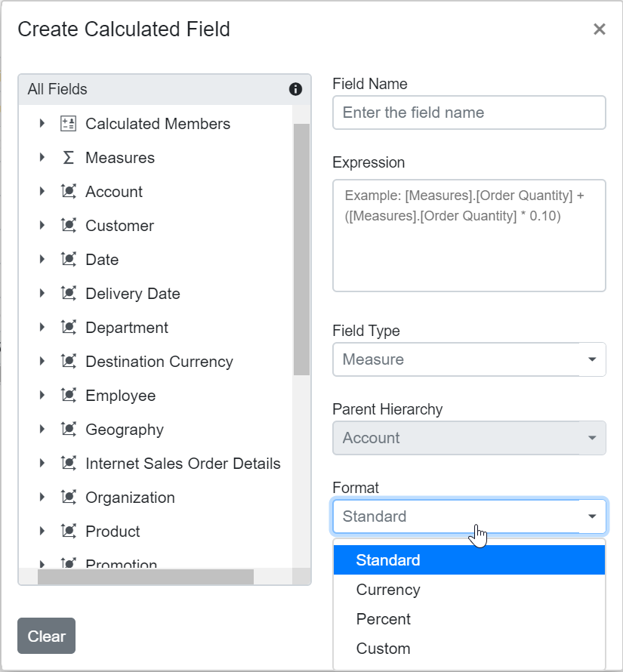Click the Account dimension icon
This screenshot has height=672, width=623.
click(x=69, y=191)
